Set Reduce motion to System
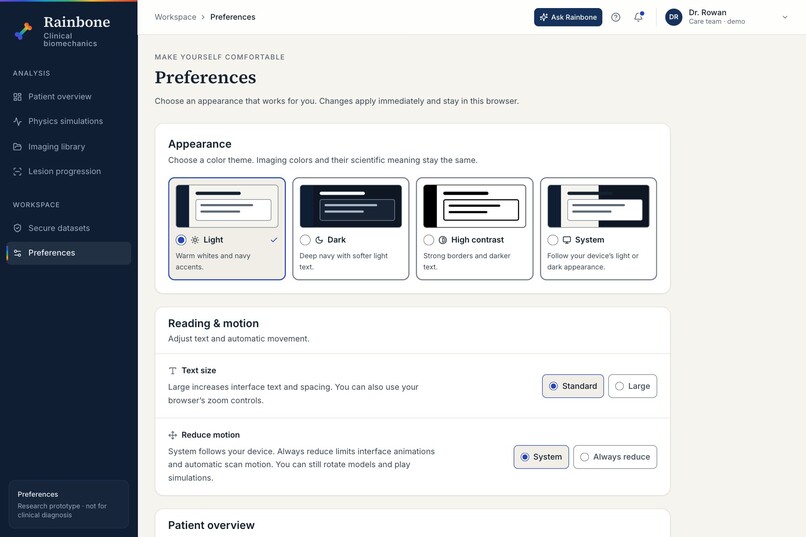The height and width of the screenshot is (537, 806). (541, 457)
